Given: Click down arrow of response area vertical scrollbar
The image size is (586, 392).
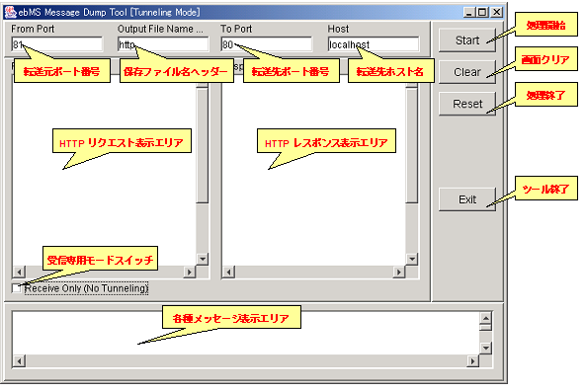Looking at the screenshot, I should tap(412, 259).
